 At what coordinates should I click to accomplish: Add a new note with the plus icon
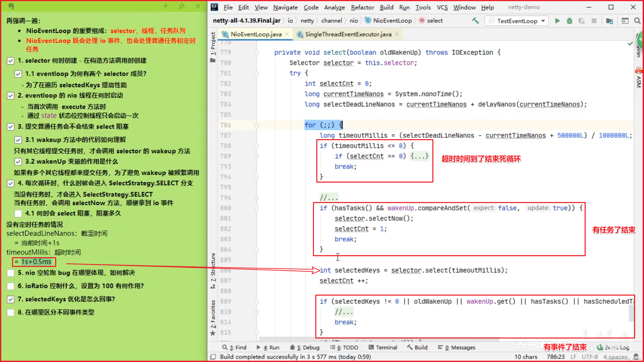(166, 6)
